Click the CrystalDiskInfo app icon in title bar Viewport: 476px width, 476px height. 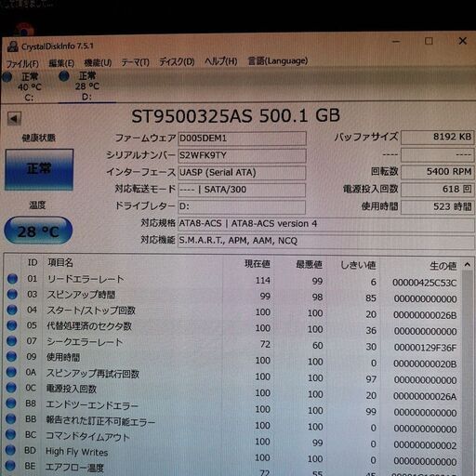pyautogui.click(x=13, y=46)
